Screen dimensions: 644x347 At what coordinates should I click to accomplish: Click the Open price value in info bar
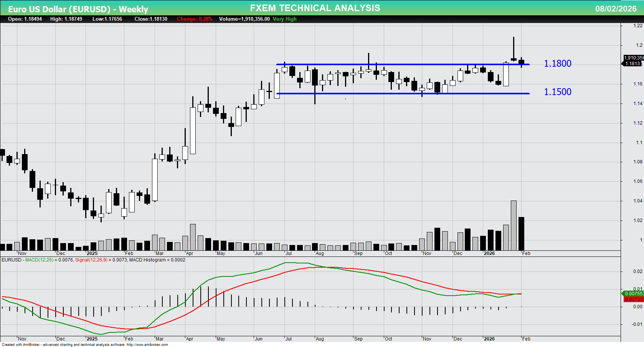click(25, 19)
